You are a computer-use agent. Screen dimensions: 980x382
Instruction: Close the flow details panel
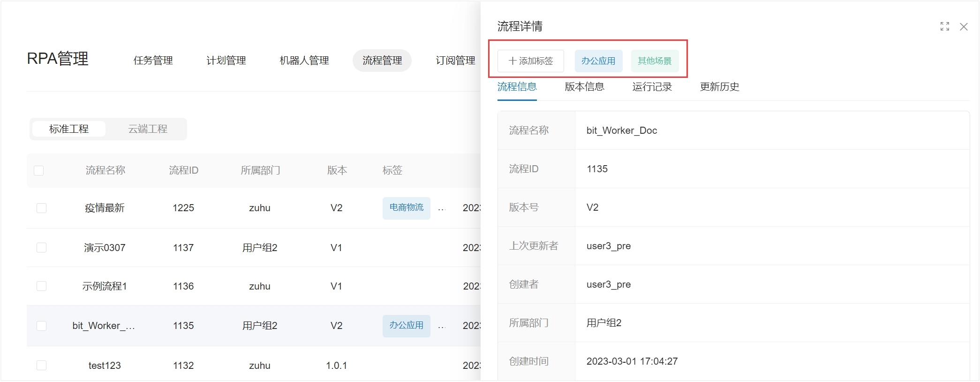click(964, 27)
